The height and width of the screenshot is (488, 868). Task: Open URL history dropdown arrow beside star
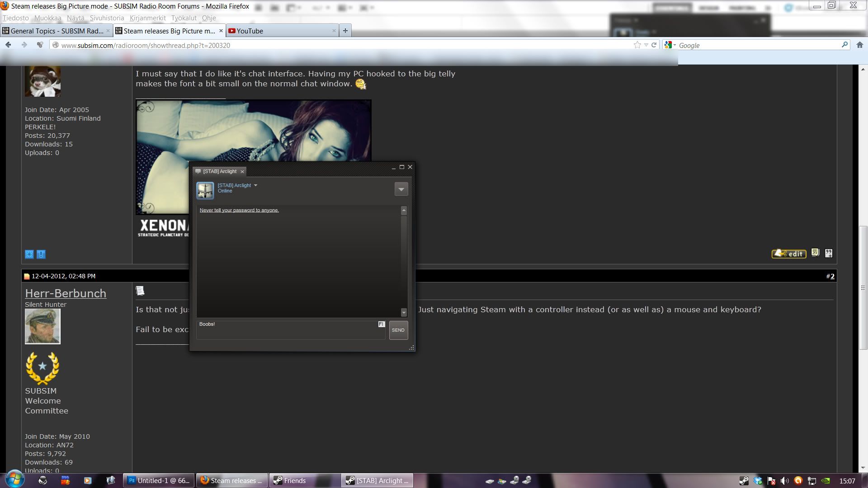(x=646, y=45)
